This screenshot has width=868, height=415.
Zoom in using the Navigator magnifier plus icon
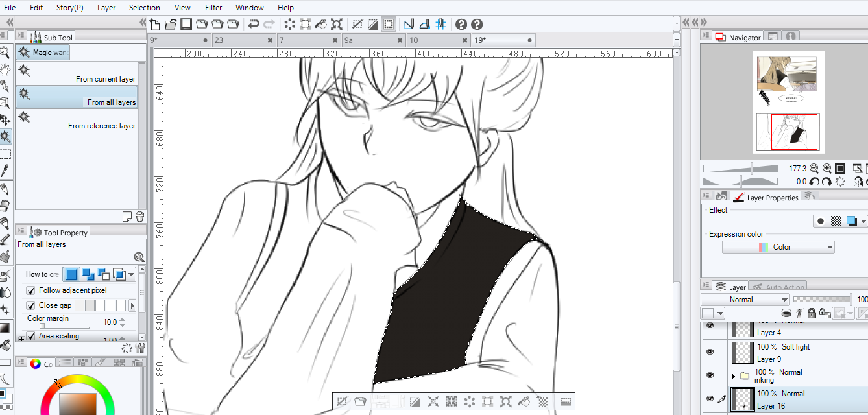click(x=826, y=168)
